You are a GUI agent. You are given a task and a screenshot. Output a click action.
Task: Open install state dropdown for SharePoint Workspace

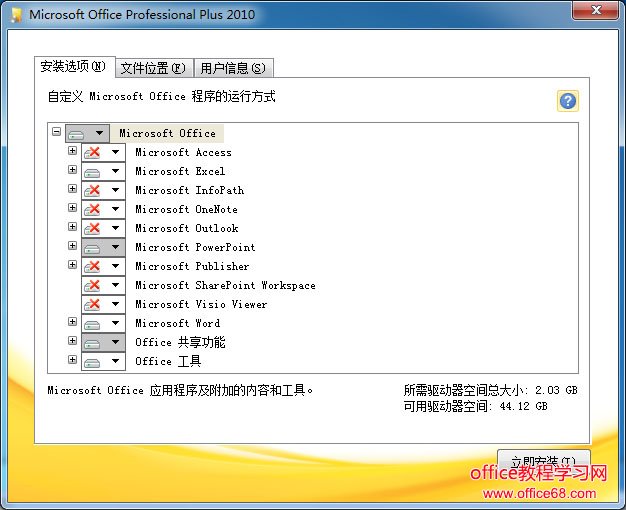[103, 285]
